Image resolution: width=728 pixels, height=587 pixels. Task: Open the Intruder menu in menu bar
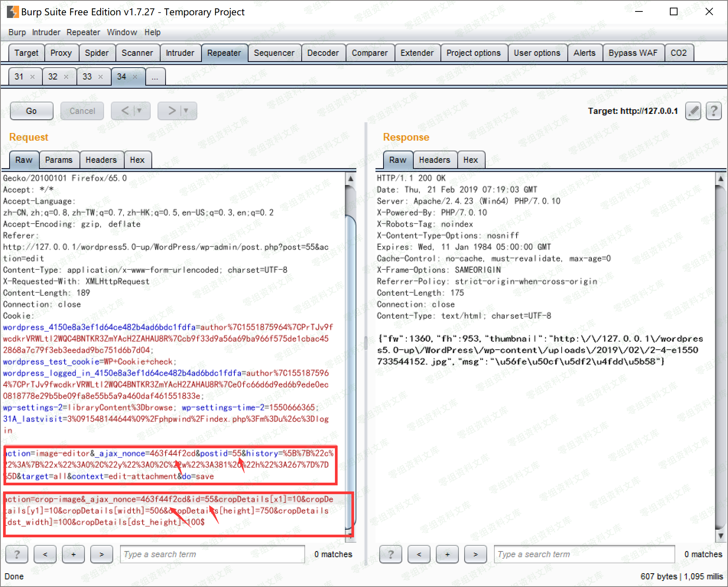[46, 32]
